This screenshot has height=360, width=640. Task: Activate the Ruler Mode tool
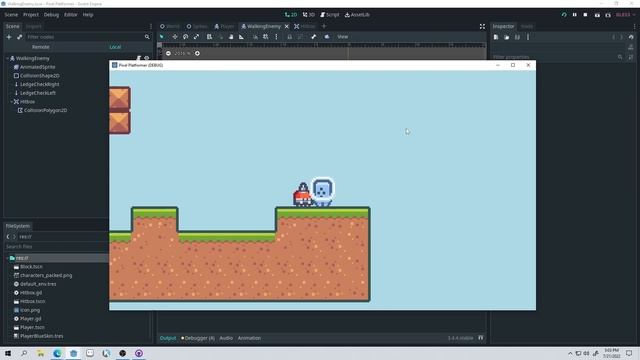241,37
